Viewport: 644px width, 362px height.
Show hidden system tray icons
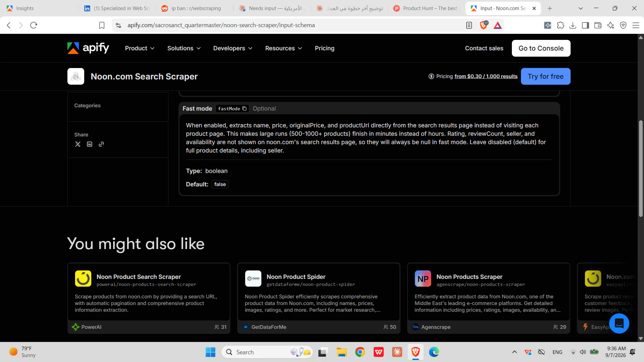coord(515,352)
